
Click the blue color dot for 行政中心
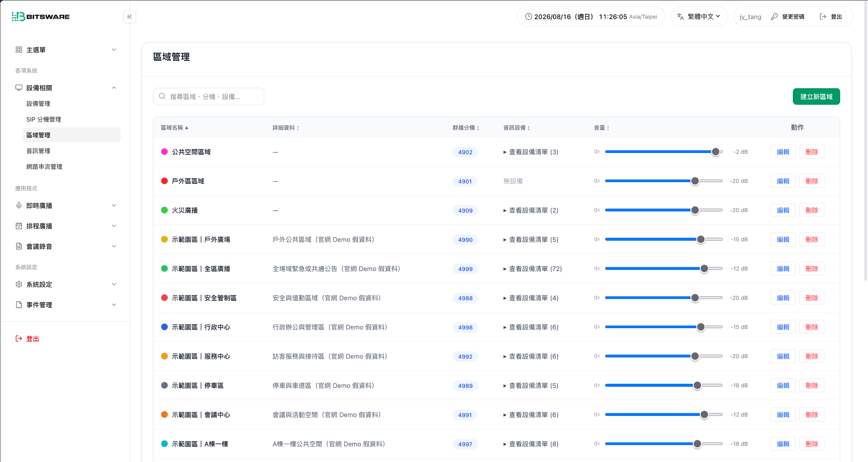click(164, 327)
